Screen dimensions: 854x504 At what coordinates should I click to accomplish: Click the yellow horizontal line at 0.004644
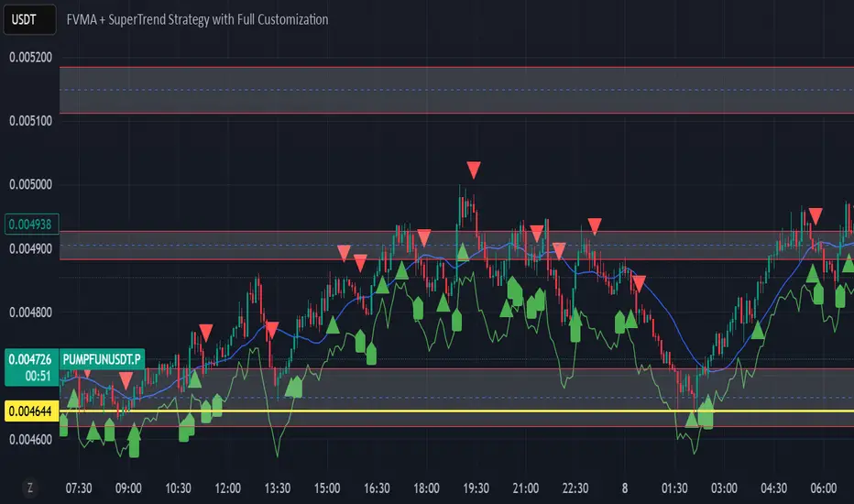click(x=456, y=411)
